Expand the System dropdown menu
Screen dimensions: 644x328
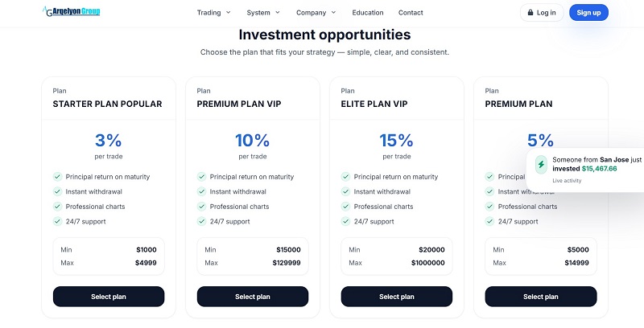pyautogui.click(x=263, y=13)
